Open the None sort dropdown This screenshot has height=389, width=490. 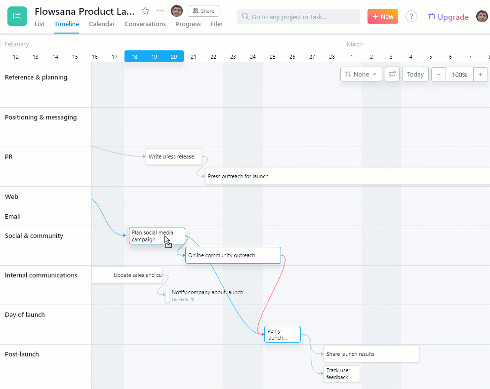(361, 74)
